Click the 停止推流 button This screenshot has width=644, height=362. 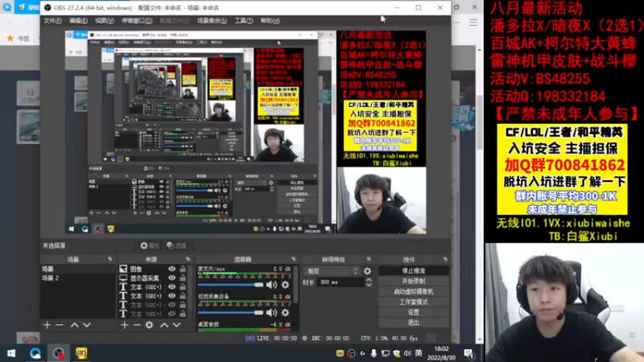(413, 271)
